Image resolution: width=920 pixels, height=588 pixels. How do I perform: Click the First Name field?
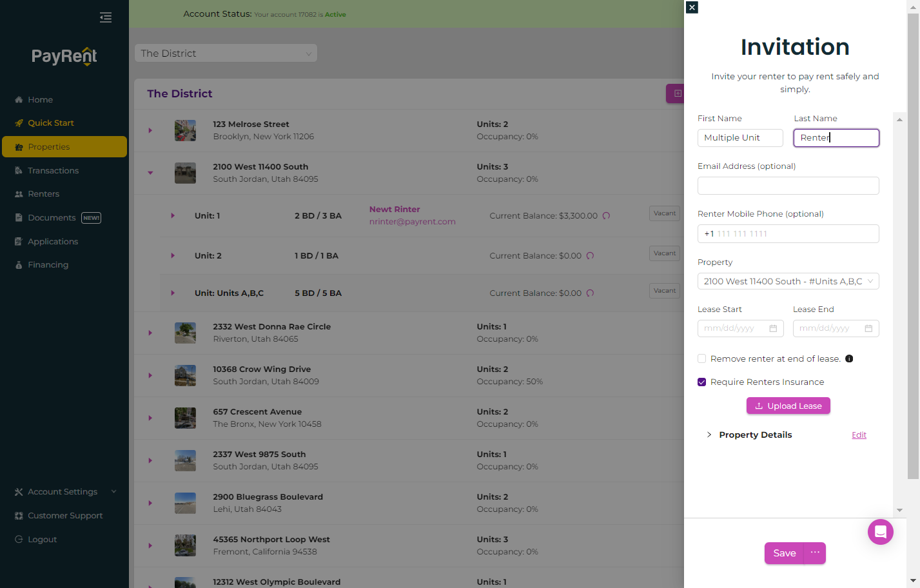(740, 138)
